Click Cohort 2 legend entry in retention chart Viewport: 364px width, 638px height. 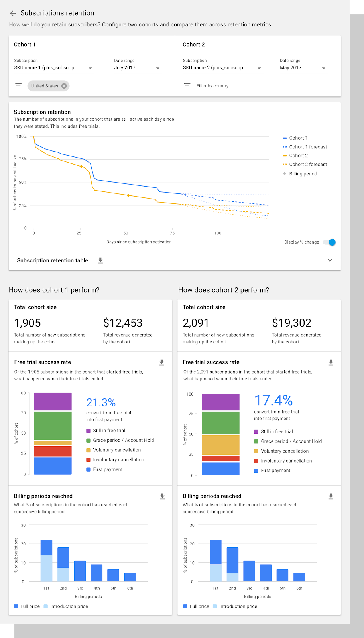tap(295, 156)
